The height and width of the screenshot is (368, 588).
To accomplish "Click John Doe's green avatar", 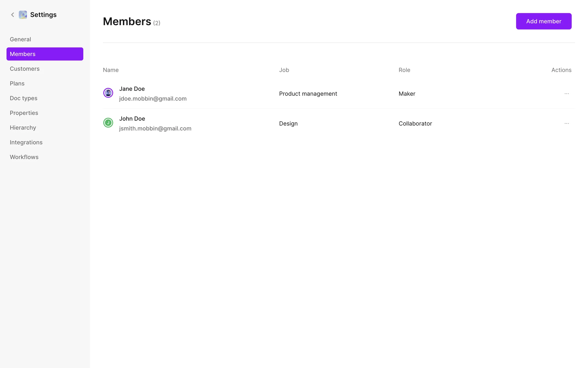I will [108, 123].
